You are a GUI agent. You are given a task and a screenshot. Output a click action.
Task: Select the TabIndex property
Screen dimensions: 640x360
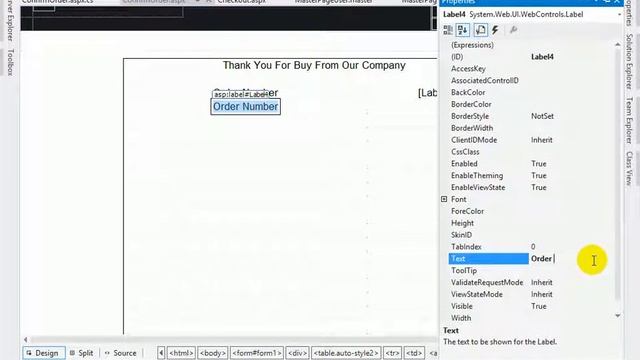click(466, 247)
